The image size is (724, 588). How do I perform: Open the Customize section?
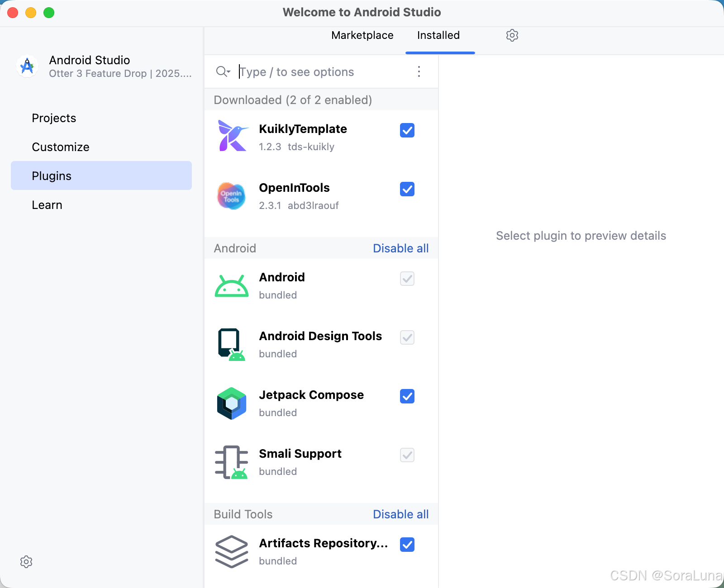(x=101, y=147)
